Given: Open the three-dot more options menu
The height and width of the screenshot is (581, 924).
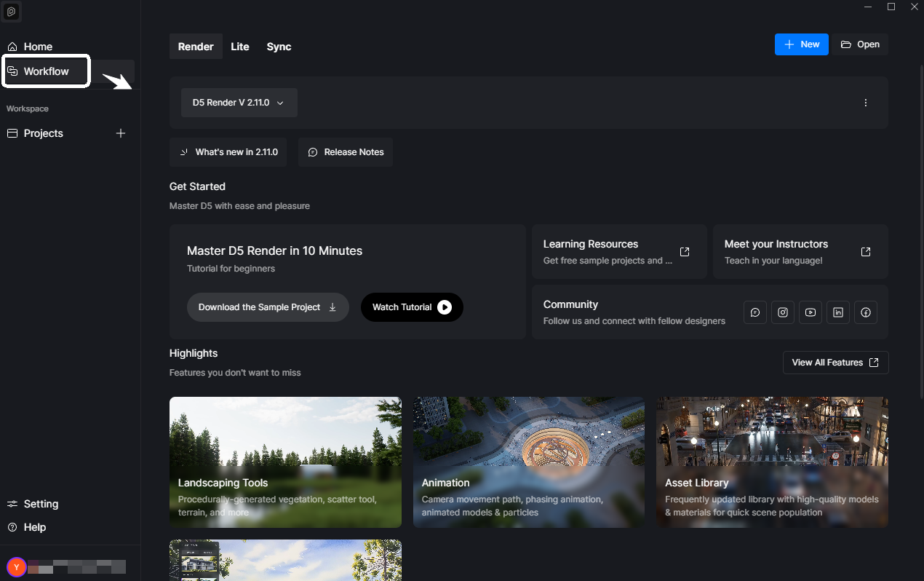Looking at the screenshot, I should 866,103.
